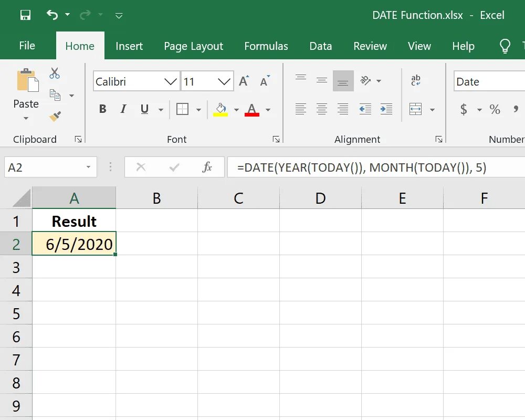Toggle Bottom Align icon

[x=343, y=81]
